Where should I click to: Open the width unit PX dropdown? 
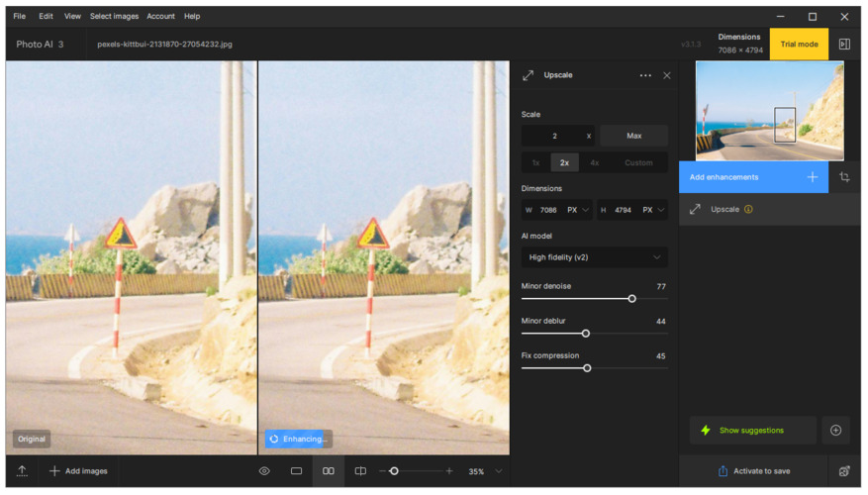578,210
